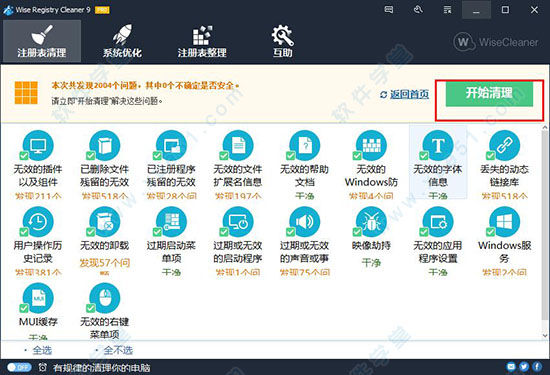
Task: Click the 全不选 link
Action: [x=118, y=350]
